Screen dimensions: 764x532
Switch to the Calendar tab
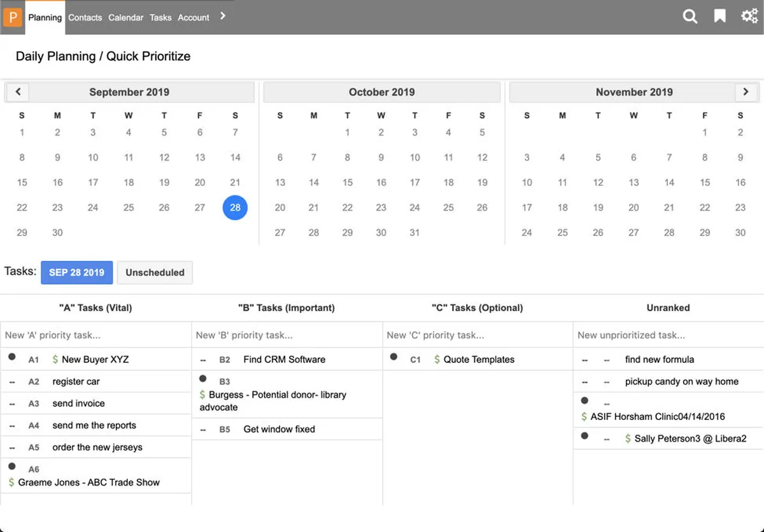125,17
